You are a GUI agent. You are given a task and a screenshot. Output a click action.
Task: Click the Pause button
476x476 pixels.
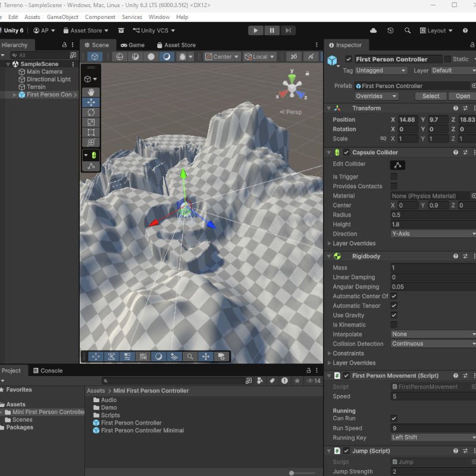(x=272, y=30)
